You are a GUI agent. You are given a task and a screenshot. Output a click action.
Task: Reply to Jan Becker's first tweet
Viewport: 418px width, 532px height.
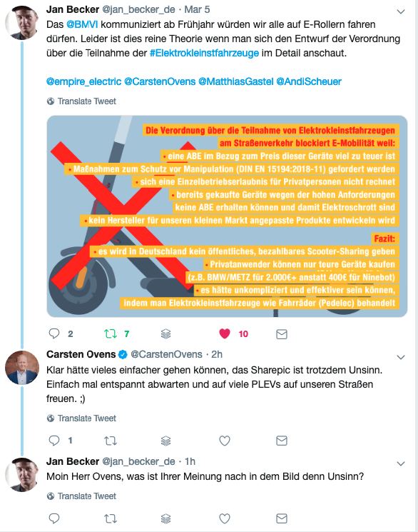(54, 334)
